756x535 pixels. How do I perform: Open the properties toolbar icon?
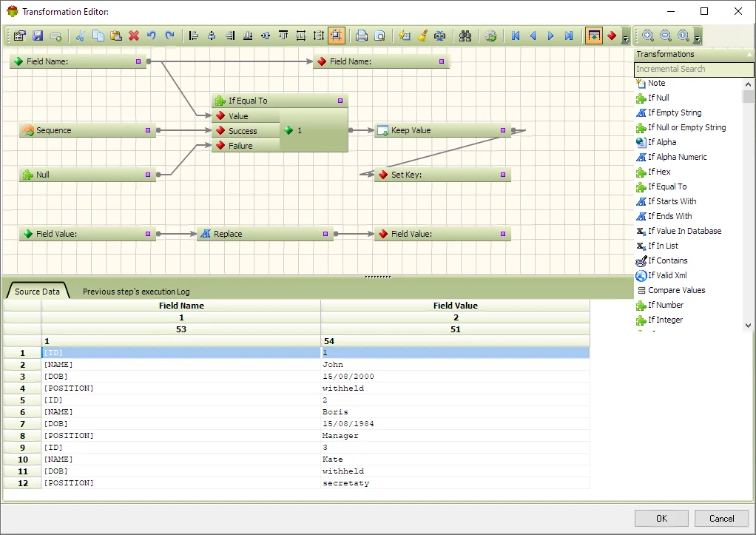20,36
